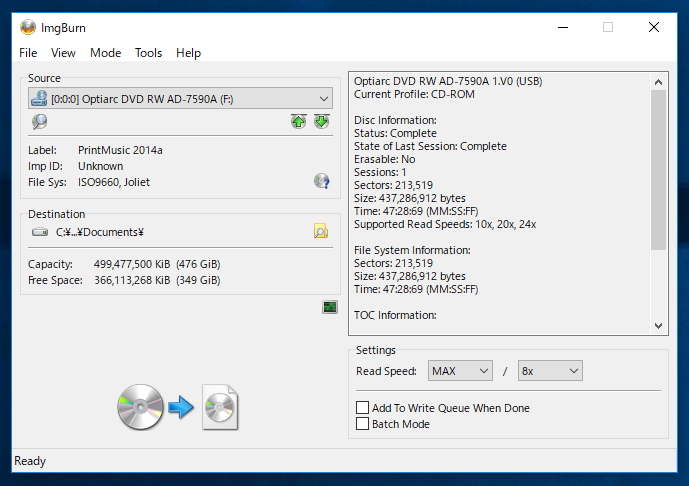Click the File Sys value ISO9660, Joliet
The image size is (689, 486).
[x=114, y=182]
